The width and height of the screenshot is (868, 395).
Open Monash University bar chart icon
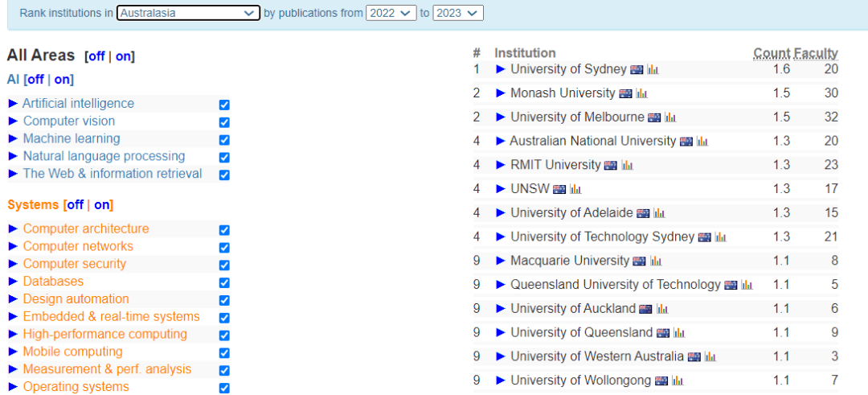point(641,93)
